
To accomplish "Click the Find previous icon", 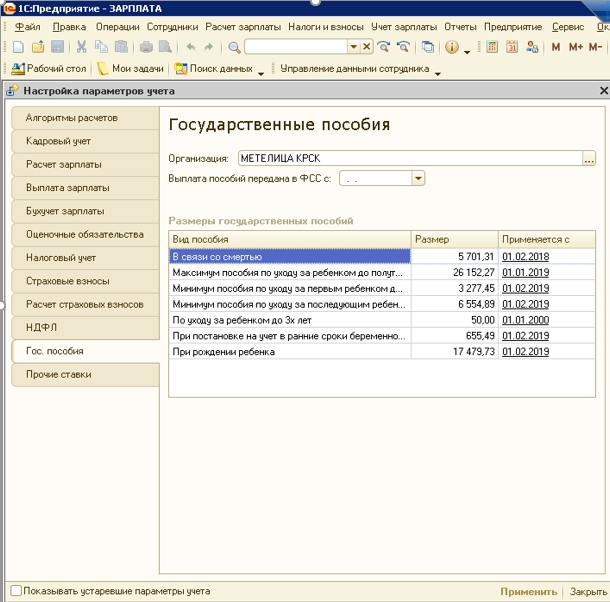I will (x=403, y=47).
